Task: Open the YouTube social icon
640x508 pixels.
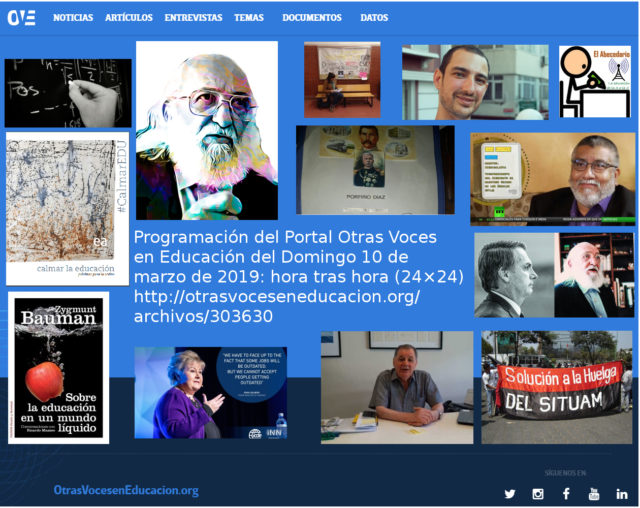Action: point(594,494)
